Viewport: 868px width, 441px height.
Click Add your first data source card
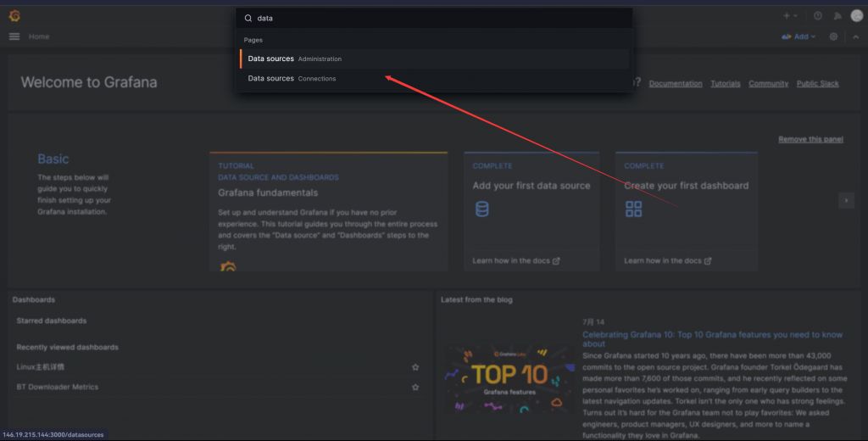tap(531, 211)
